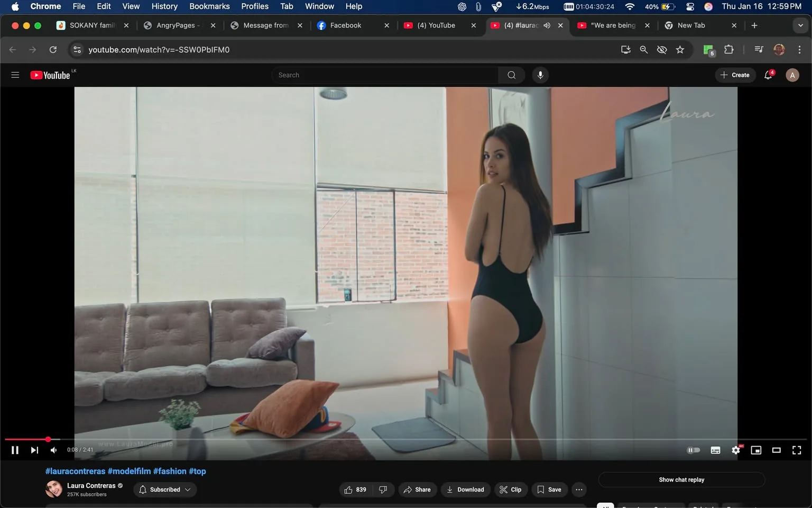Mute the video volume
This screenshot has height=508, width=812.
tap(53, 450)
